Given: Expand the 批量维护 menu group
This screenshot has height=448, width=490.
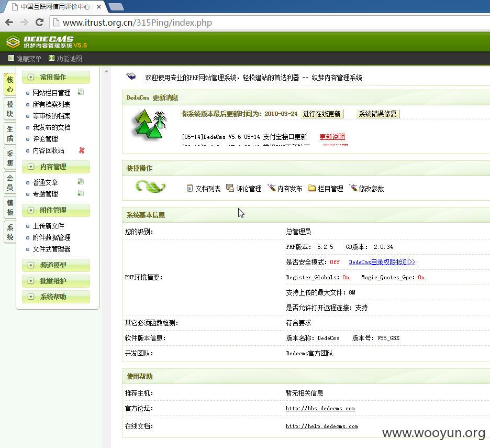Looking at the screenshot, I should click(56, 281).
